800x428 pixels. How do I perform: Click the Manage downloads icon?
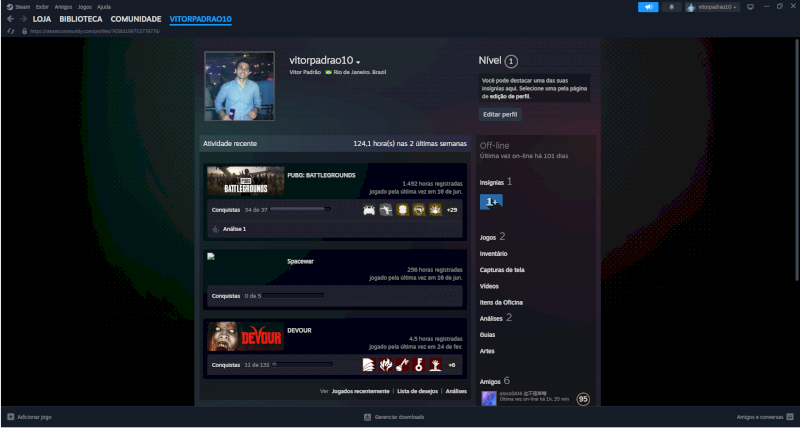367,417
